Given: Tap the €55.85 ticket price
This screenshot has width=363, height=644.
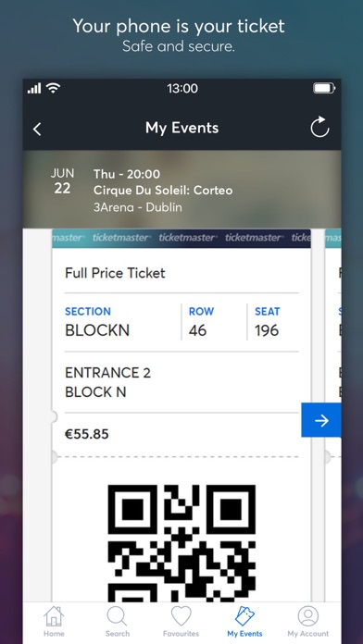Looking at the screenshot, I should pyautogui.click(x=87, y=434).
